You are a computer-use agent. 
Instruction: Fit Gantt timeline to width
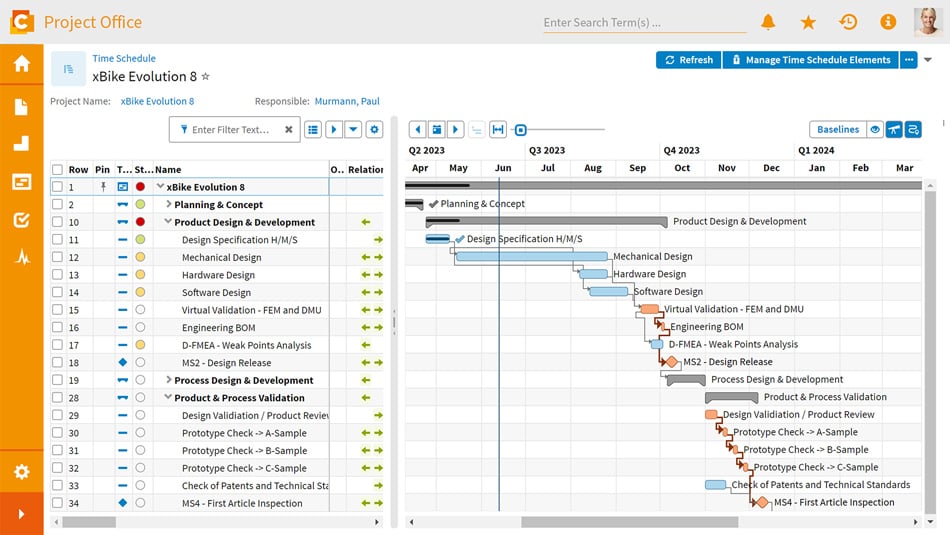click(x=498, y=130)
